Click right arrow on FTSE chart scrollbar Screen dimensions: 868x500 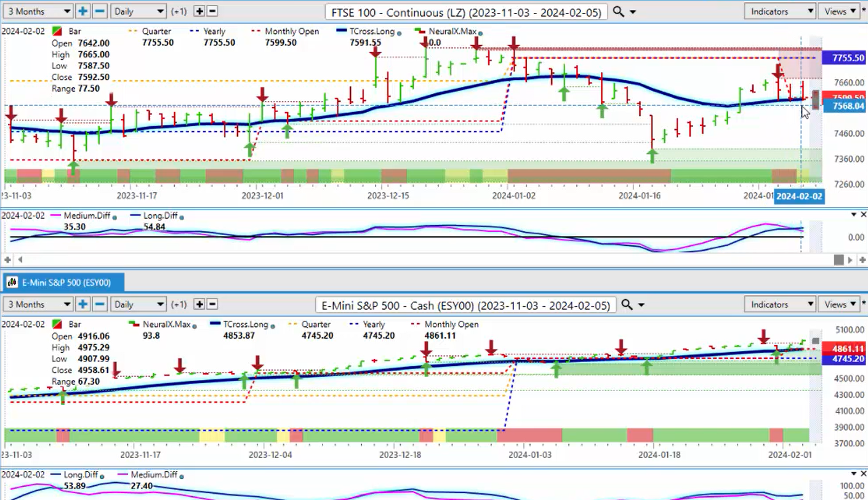tap(850, 260)
